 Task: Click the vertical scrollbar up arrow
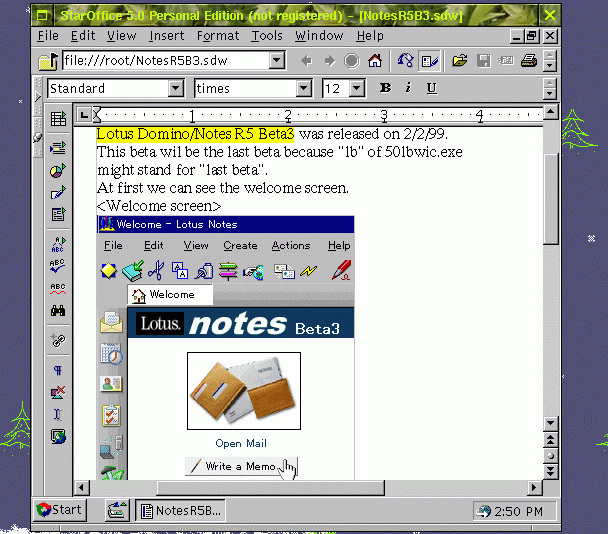[x=551, y=112]
